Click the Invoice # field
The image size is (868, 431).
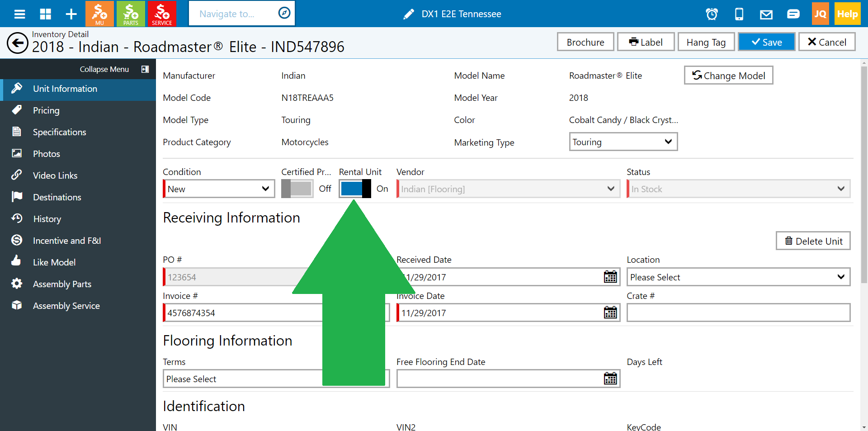pos(276,313)
